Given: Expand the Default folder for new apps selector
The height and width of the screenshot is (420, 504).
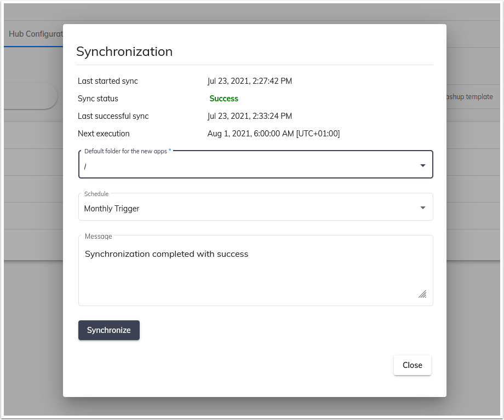Looking at the screenshot, I should pos(255,164).
